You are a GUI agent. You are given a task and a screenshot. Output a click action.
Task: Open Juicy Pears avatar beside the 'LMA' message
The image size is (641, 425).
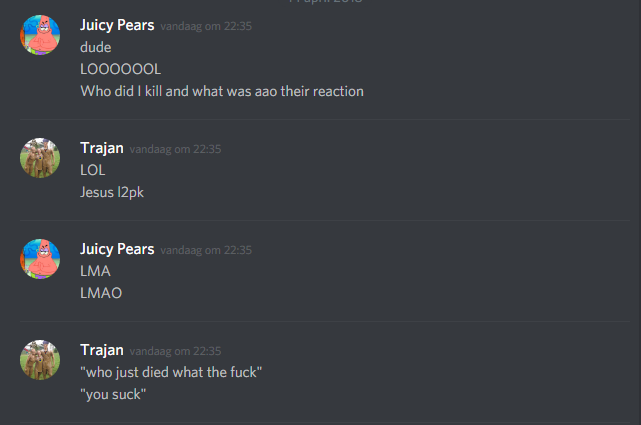(x=40, y=259)
